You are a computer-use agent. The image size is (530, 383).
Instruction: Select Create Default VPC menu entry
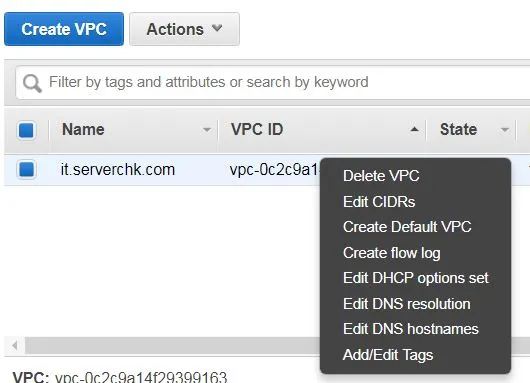(x=407, y=227)
